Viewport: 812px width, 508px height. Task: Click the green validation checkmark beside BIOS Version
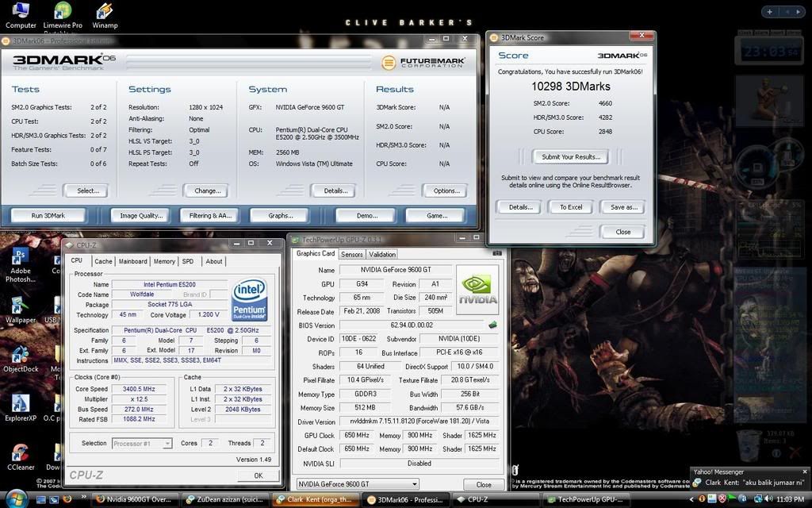click(492, 324)
